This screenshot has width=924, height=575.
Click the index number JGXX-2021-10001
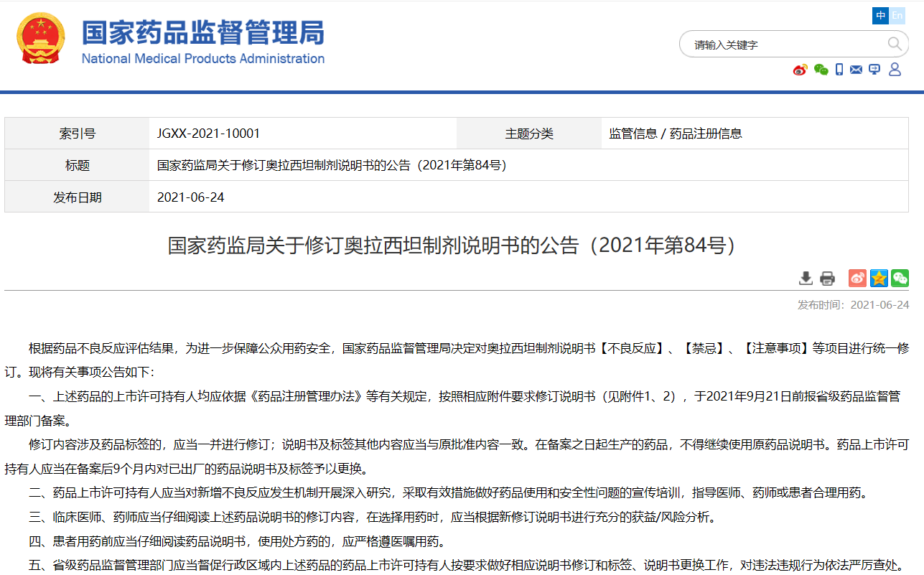tap(208, 134)
